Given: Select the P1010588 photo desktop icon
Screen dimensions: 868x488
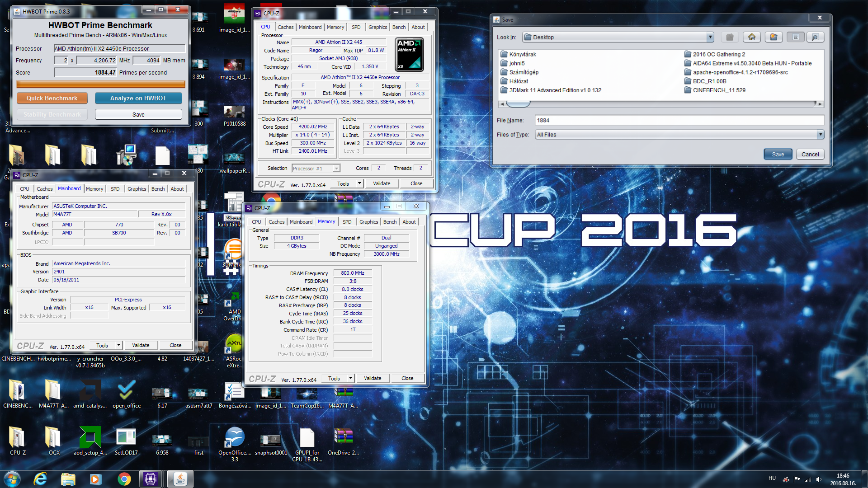Looking at the screenshot, I should 235,115.
